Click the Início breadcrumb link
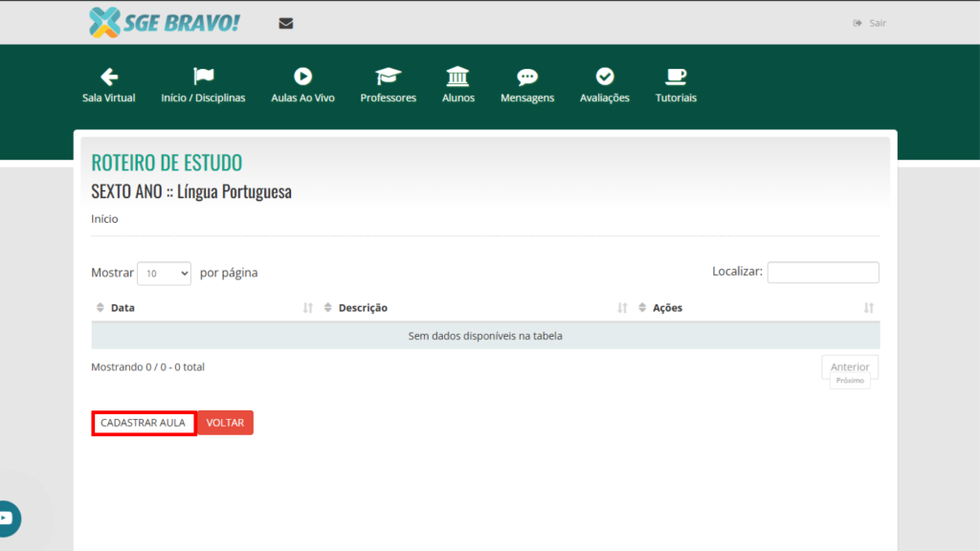Viewport: 980px width, 551px height. pos(104,219)
